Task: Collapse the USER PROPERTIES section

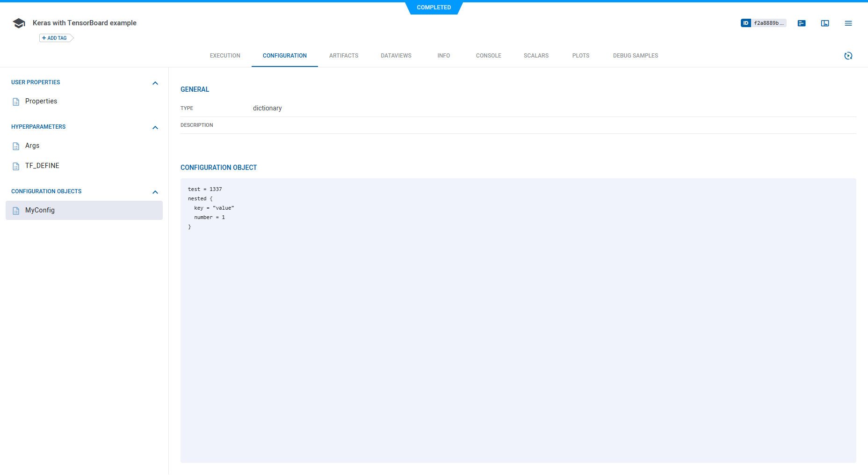Action: (155, 83)
